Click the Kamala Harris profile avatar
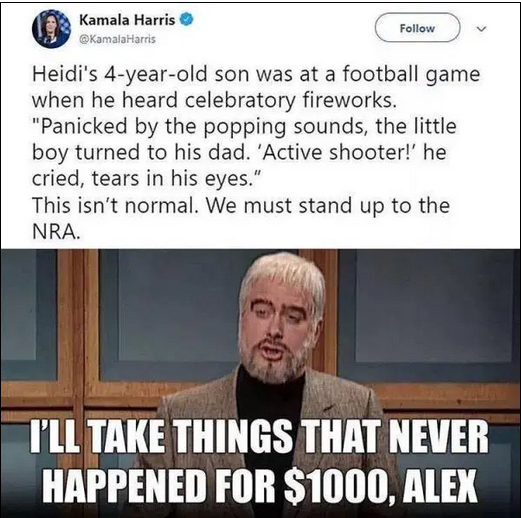This screenshot has width=521, height=518. [x=52, y=29]
